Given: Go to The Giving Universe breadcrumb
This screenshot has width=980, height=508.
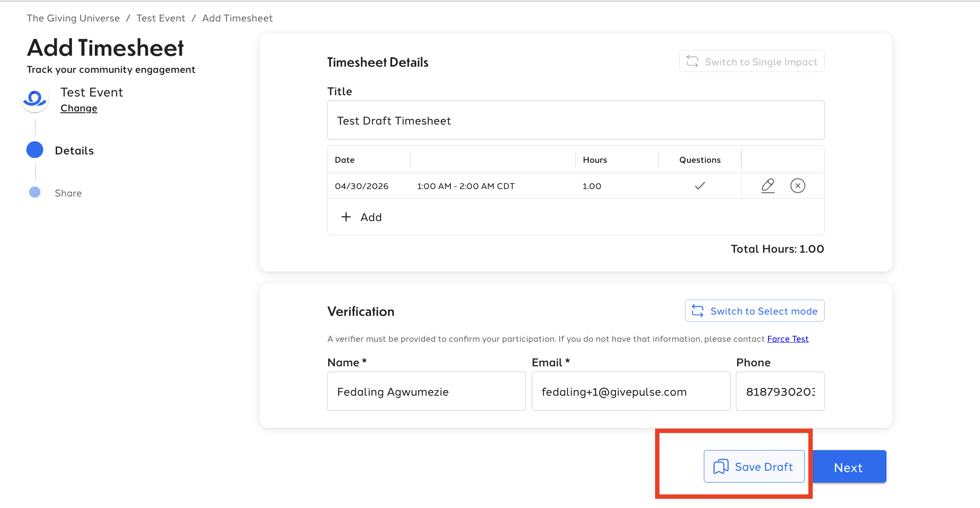Looking at the screenshot, I should coord(73,18).
